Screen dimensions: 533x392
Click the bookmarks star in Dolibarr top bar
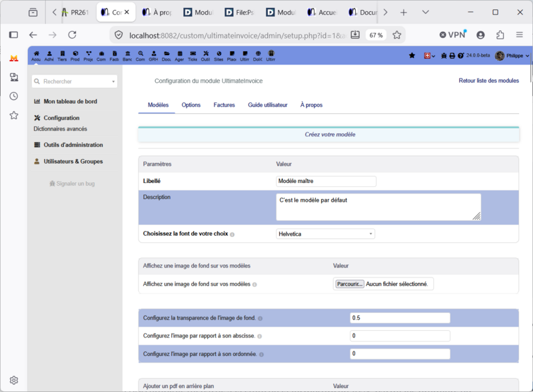[x=412, y=55]
